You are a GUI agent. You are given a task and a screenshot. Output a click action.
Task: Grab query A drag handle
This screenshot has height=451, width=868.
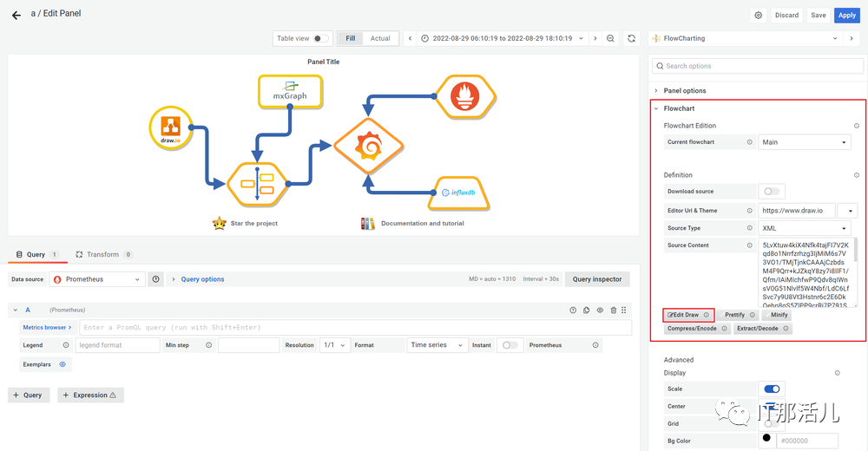pyautogui.click(x=624, y=310)
